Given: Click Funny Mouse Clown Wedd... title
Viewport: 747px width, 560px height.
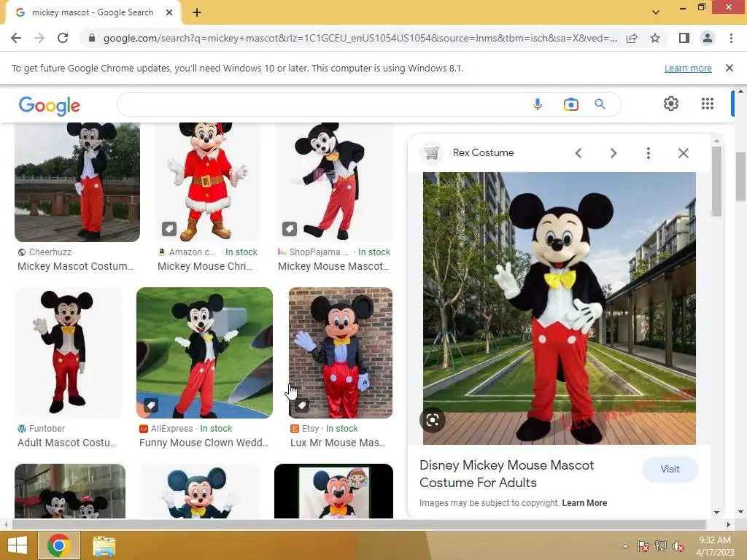Looking at the screenshot, I should [204, 443].
